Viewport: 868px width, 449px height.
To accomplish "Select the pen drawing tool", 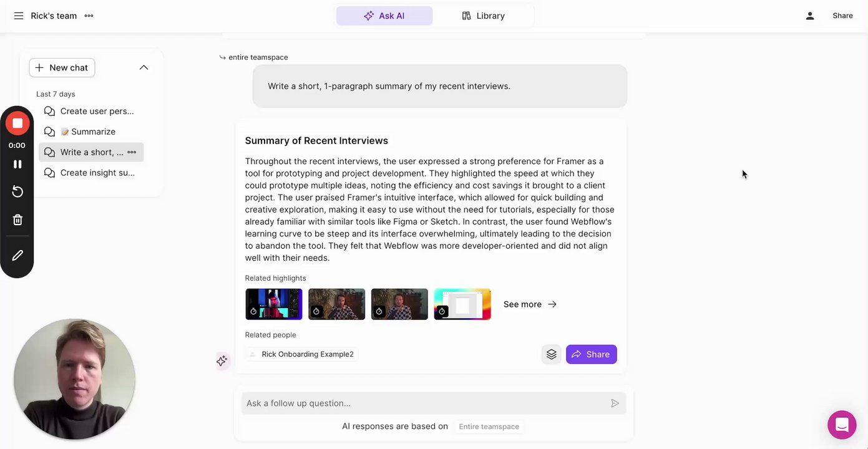I will tap(17, 255).
